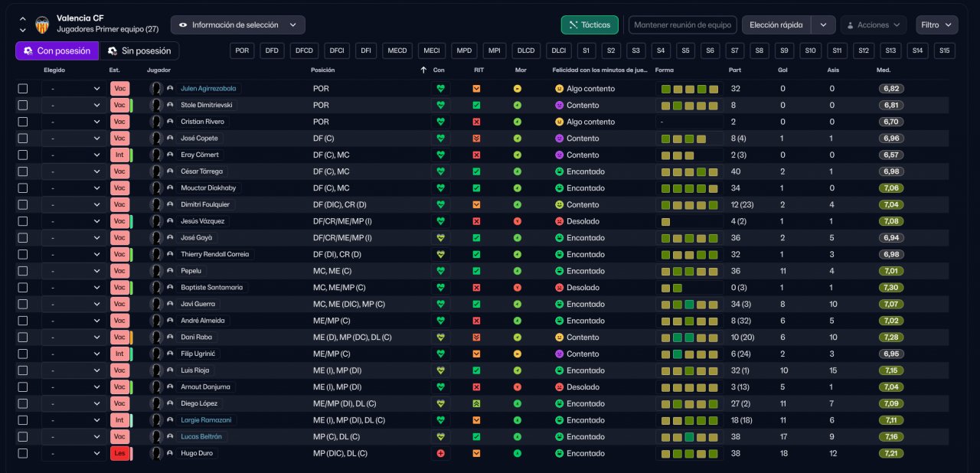Click Baptiste Santamaria's unhappy face icon
Screen dimensions: 980x473
point(559,288)
